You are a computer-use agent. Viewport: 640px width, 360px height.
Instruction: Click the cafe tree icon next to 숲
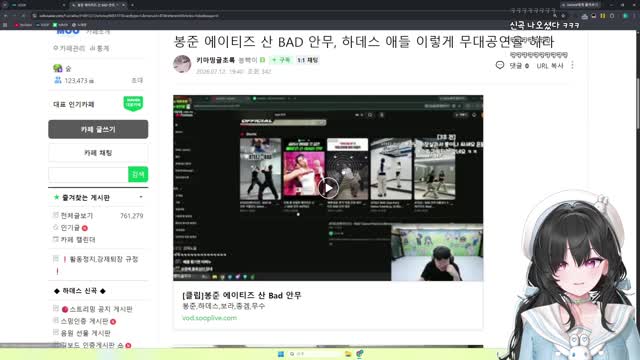58,68
